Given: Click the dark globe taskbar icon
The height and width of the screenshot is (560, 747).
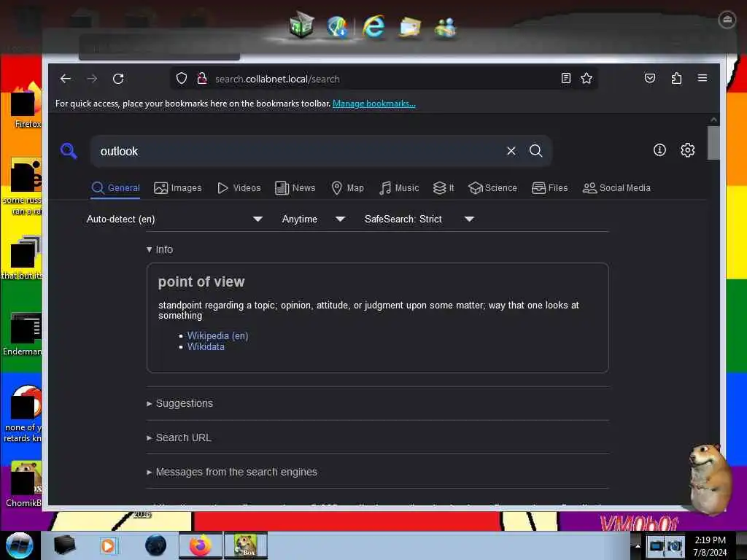Looking at the screenshot, I should pyautogui.click(x=156, y=545).
